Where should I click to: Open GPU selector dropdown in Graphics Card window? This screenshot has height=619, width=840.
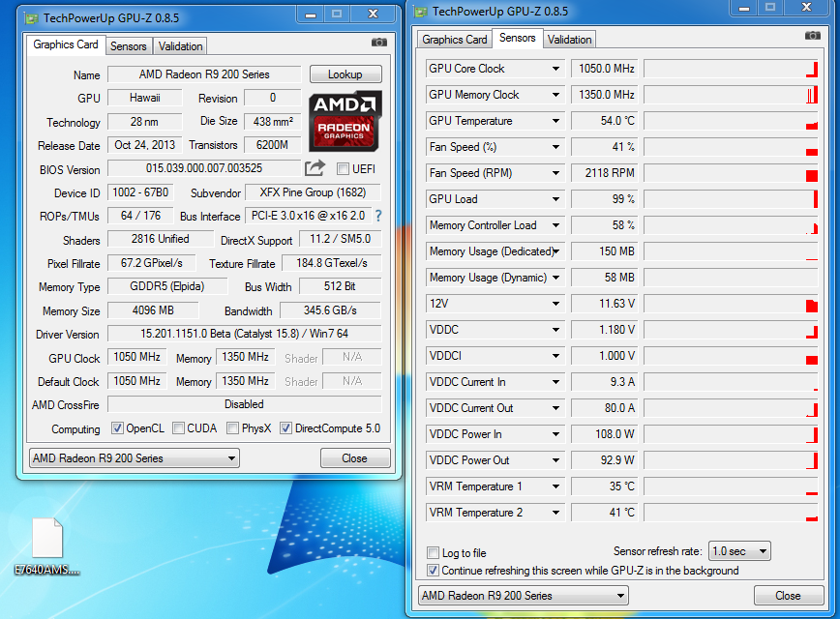tap(135, 458)
